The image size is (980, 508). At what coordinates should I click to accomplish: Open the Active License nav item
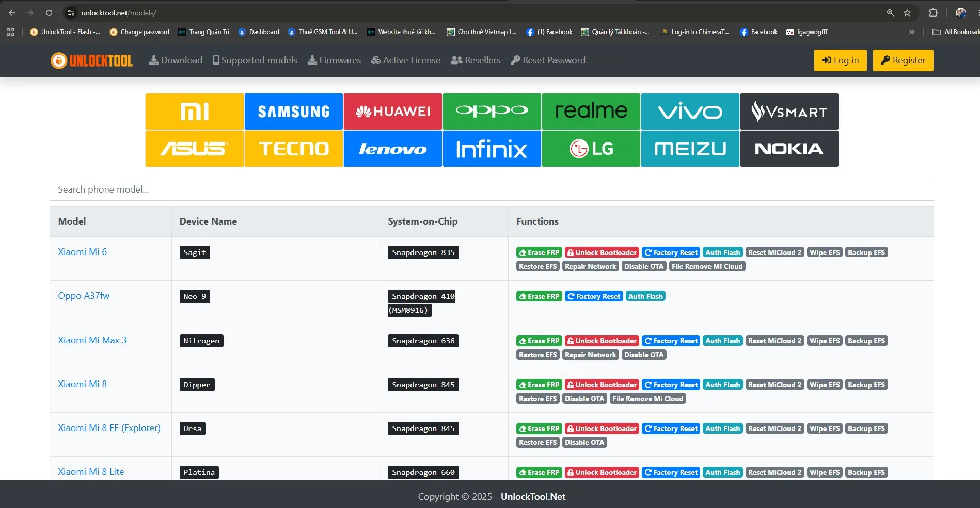point(406,60)
